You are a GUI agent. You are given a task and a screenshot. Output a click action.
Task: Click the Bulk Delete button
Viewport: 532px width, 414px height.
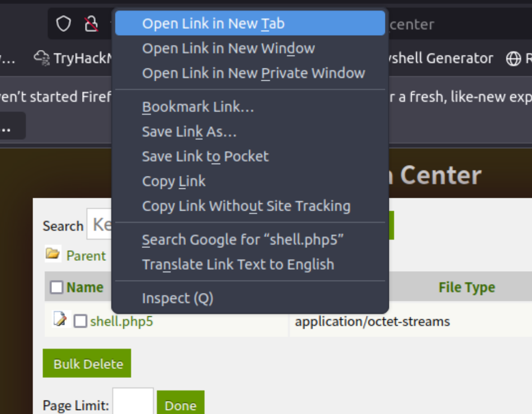click(87, 363)
